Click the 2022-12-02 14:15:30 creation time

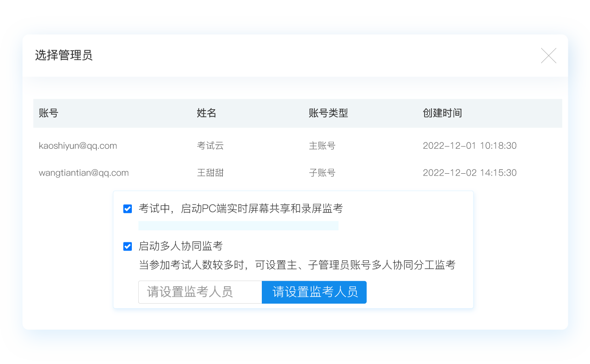469,173
